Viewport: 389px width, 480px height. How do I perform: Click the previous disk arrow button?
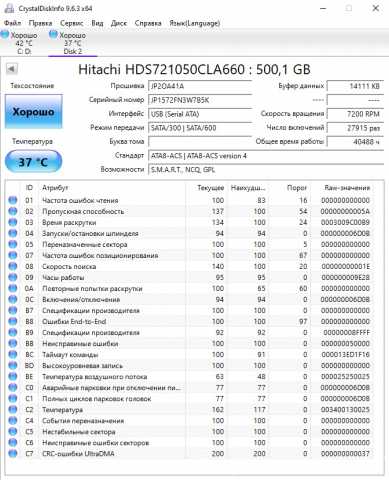click(x=12, y=69)
